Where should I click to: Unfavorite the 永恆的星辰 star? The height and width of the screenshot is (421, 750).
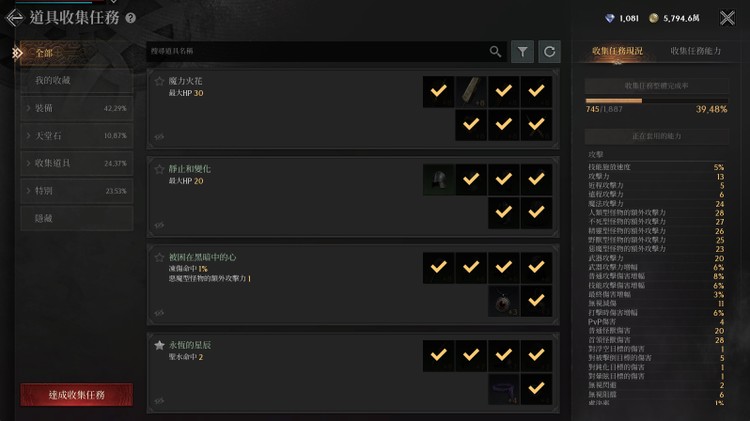159,345
